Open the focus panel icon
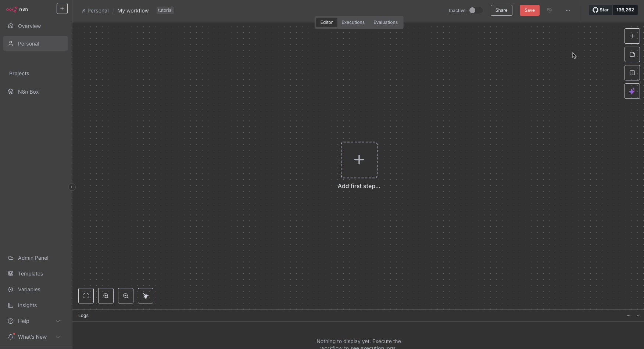Image resolution: width=644 pixels, height=349 pixels. coord(632,73)
